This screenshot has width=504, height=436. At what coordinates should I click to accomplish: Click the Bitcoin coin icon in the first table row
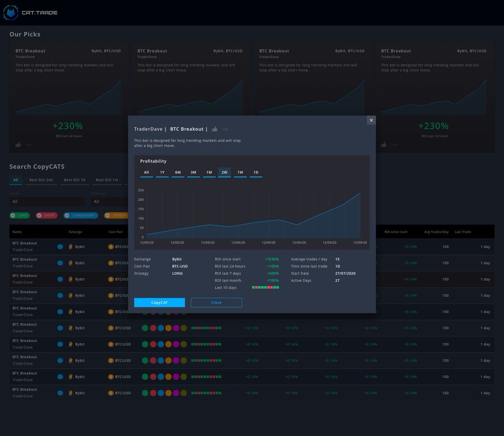111,247
